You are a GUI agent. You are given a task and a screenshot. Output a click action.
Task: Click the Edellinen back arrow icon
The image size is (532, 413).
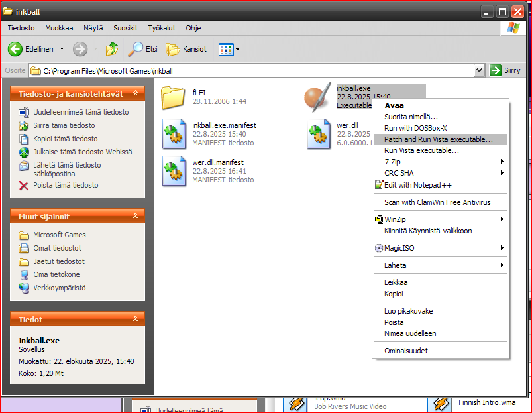15,49
